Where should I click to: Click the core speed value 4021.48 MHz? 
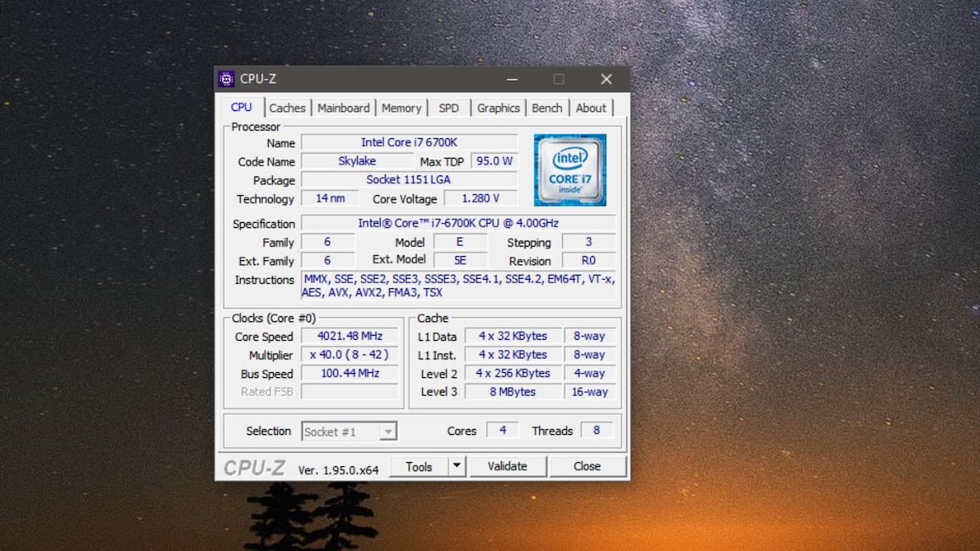(x=349, y=336)
